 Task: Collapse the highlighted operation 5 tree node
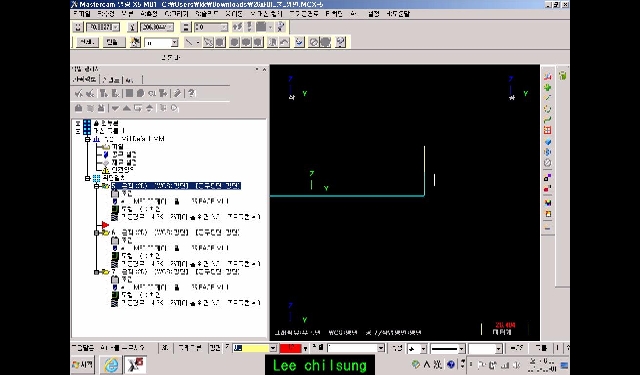[97, 186]
